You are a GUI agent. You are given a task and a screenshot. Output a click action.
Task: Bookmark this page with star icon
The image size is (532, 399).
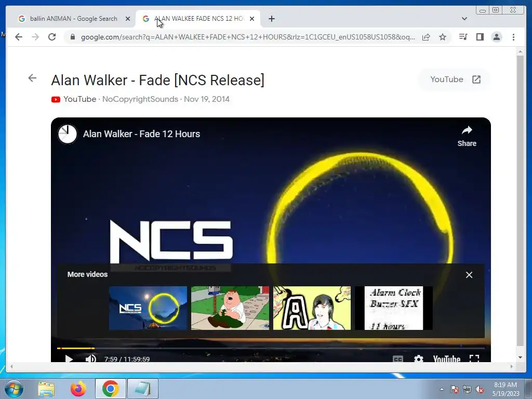coord(443,37)
